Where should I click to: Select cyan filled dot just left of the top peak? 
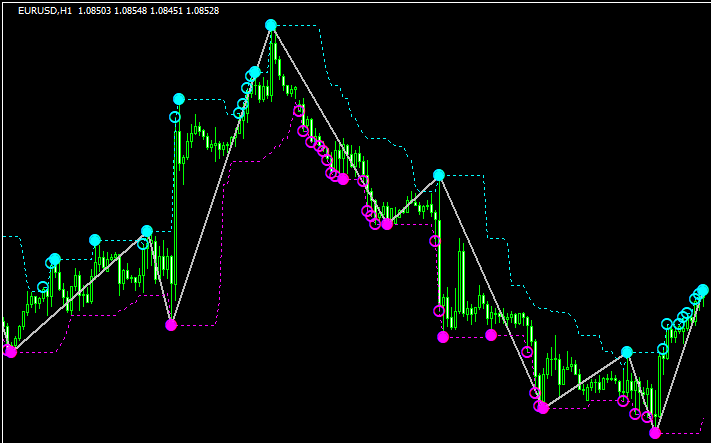[x=255, y=72]
